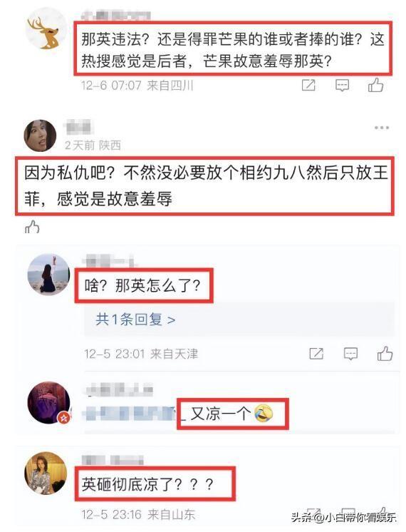
Task: Open avatar of 英砸彻底凉了 commenter
Action: (x=46, y=474)
